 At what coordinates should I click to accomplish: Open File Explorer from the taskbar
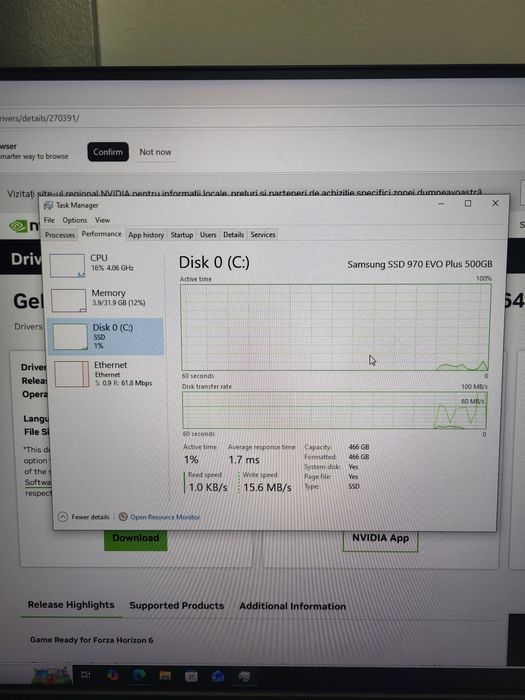coord(165,676)
